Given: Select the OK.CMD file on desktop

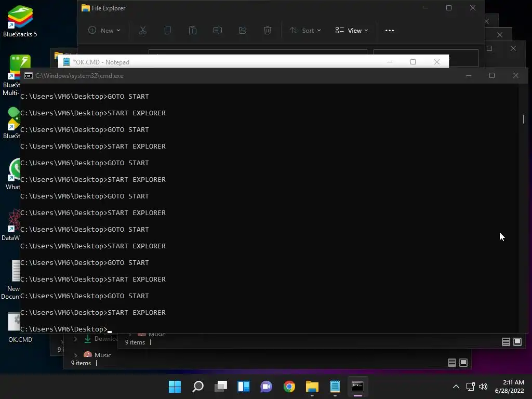Looking at the screenshot, I should coord(15,327).
